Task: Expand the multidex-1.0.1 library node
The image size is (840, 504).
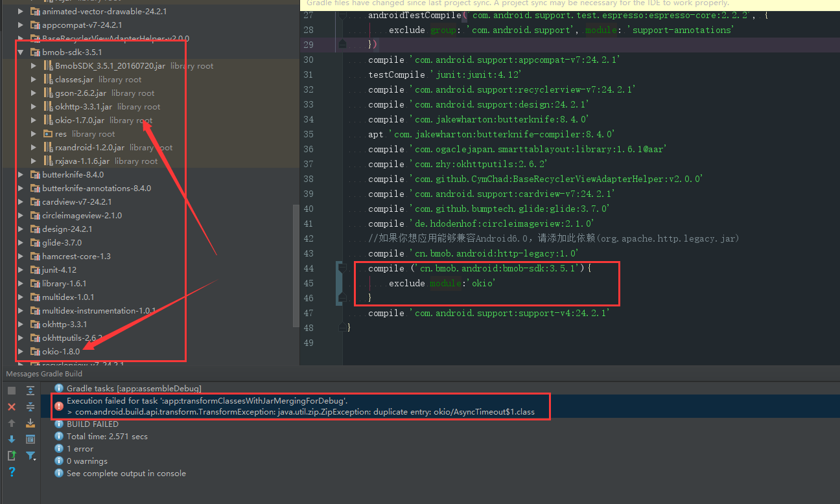Action: (x=21, y=297)
